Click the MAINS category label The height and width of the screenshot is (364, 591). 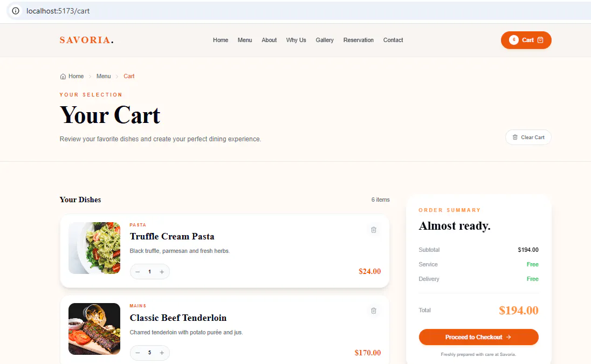click(x=138, y=306)
